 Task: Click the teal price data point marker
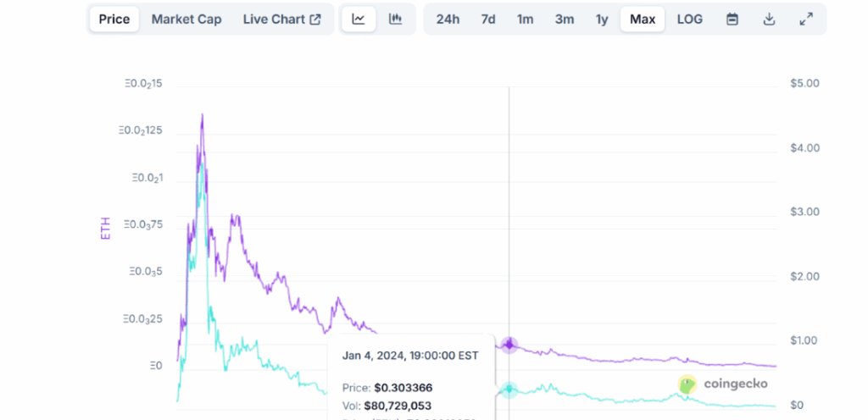509,390
